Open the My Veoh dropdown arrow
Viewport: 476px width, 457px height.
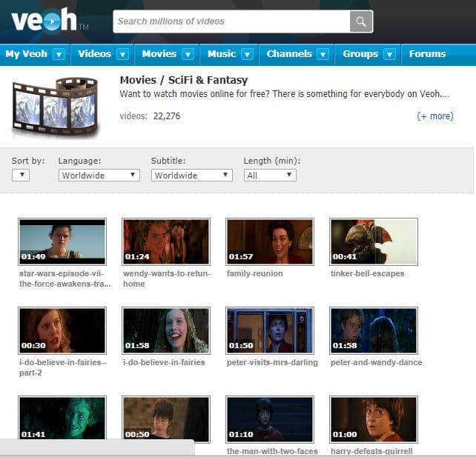click(x=59, y=54)
